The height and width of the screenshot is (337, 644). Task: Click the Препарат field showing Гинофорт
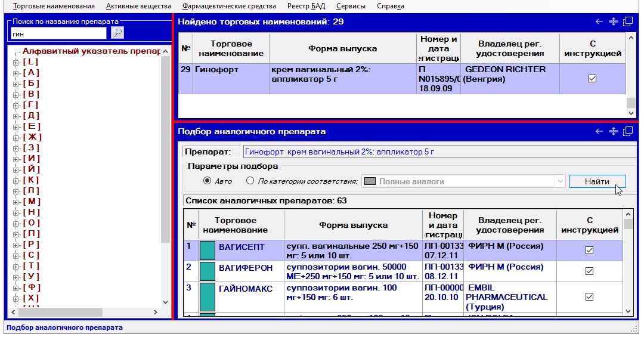coord(439,152)
